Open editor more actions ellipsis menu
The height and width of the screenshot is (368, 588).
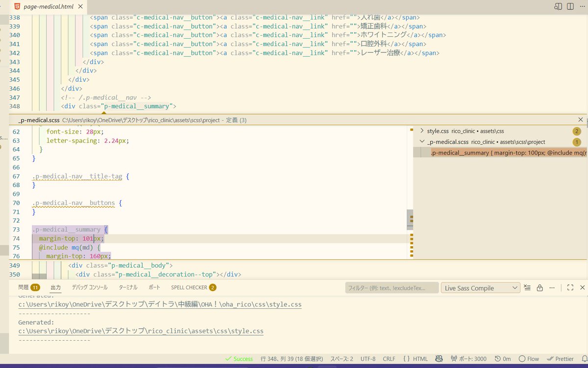click(582, 6)
